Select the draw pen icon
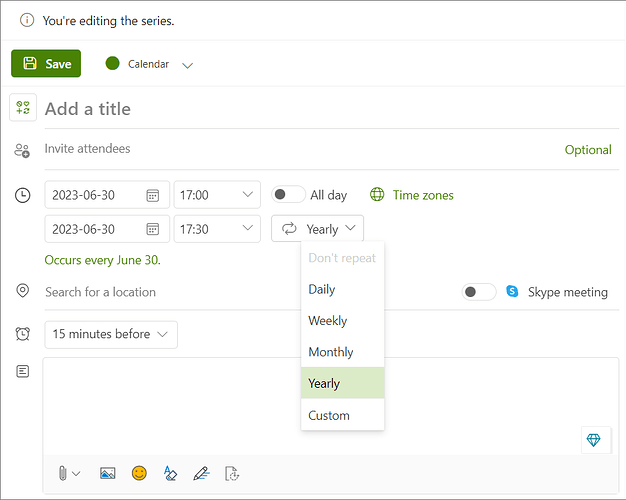Screen dimensions: 626x500 coord(202,474)
